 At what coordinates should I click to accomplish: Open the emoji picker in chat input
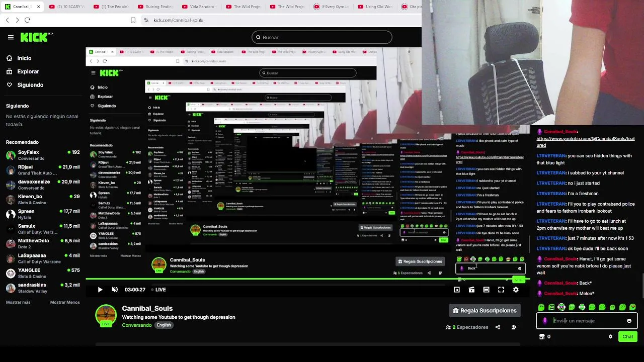click(629, 321)
